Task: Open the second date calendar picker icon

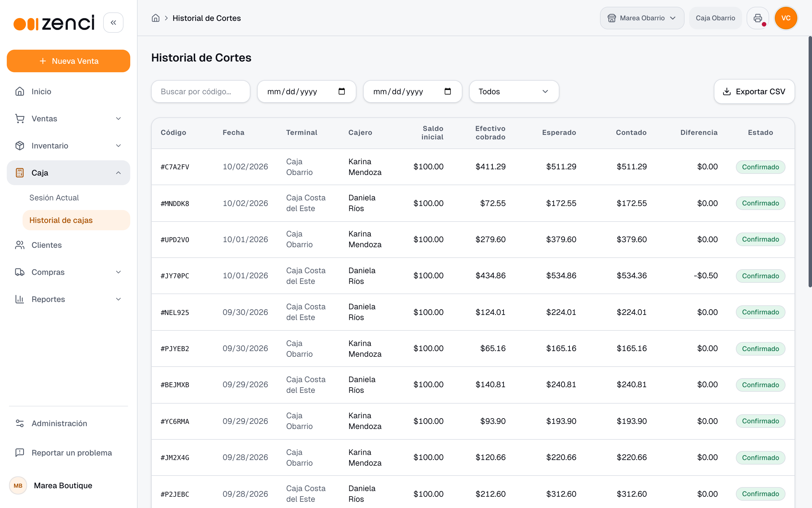Action: (x=448, y=91)
